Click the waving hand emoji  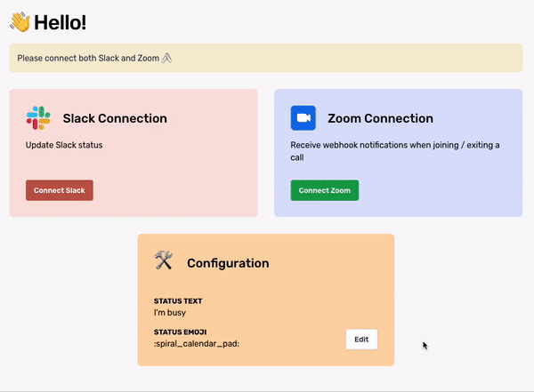[x=20, y=21]
